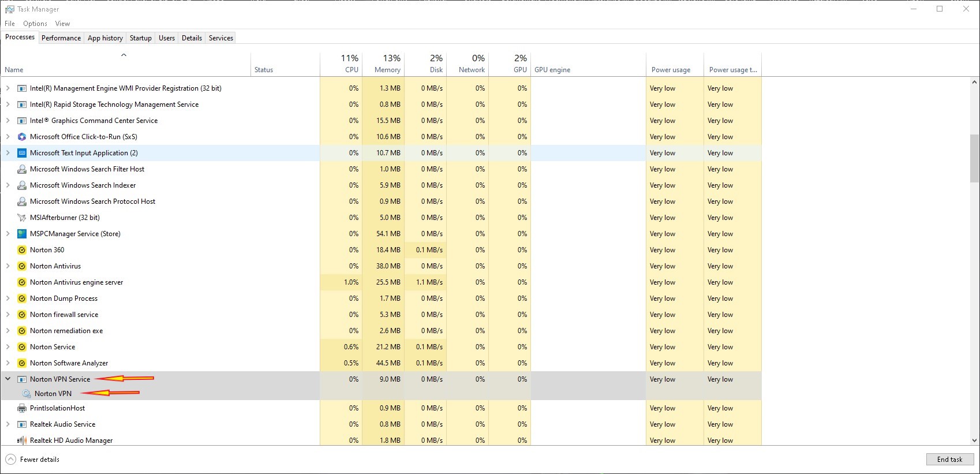The width and height of the screenshot is (980, 474).
Task: Switch to the Performance tab
Action: [61, 38]
